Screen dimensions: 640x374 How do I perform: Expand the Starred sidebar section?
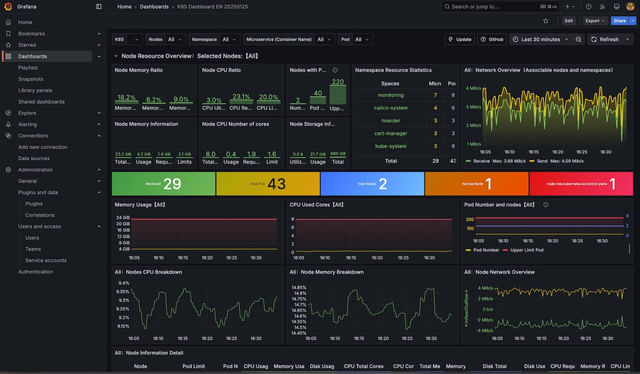tap(99, 45)
